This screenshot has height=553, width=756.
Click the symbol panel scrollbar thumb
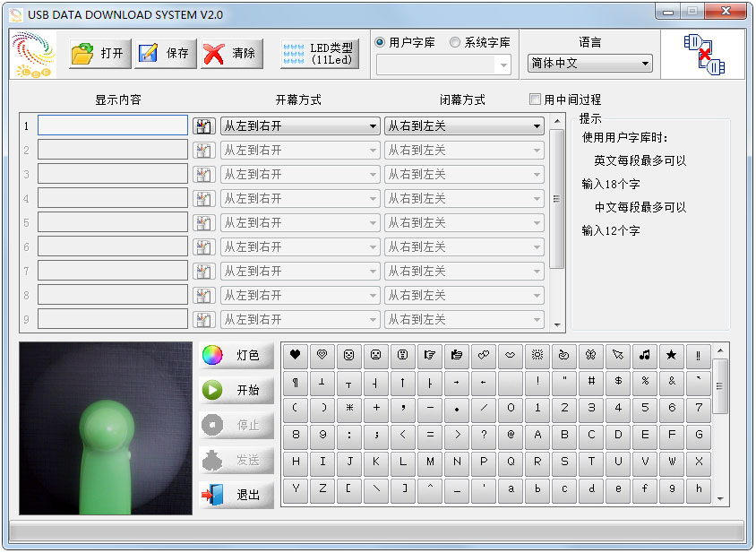[720, 386]
